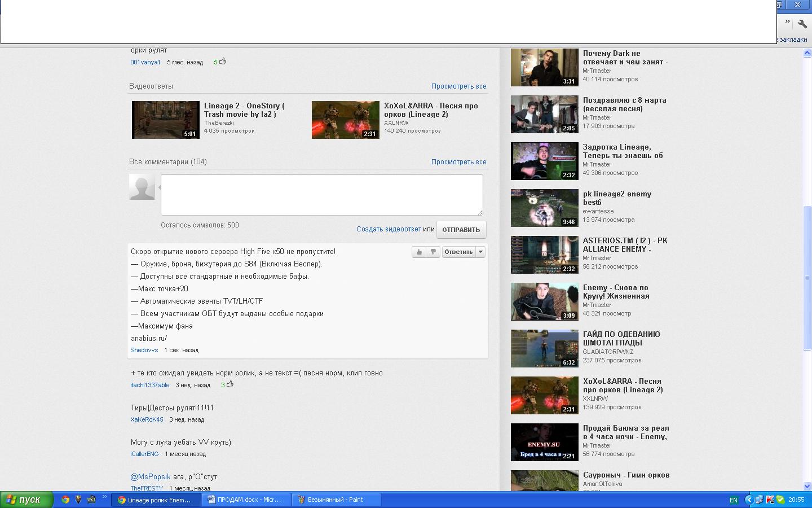The width and height of the screenshot is (812, 508).
Task: Launch Chrome from quick launch bar
Action: pyautogui.click(x=65, y=500)
